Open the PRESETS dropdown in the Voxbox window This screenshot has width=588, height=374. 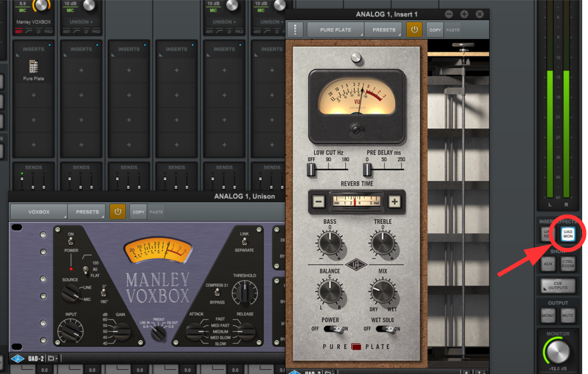[87, 212]
